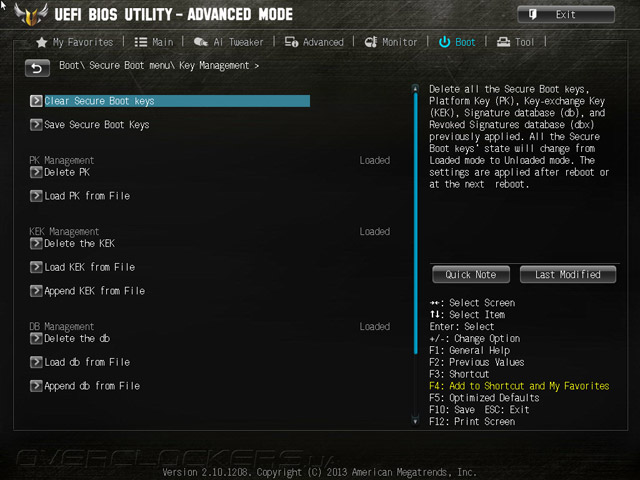Click the F2: Previous Values hint
Screen dimensions: 640x480
pos(477,362)
